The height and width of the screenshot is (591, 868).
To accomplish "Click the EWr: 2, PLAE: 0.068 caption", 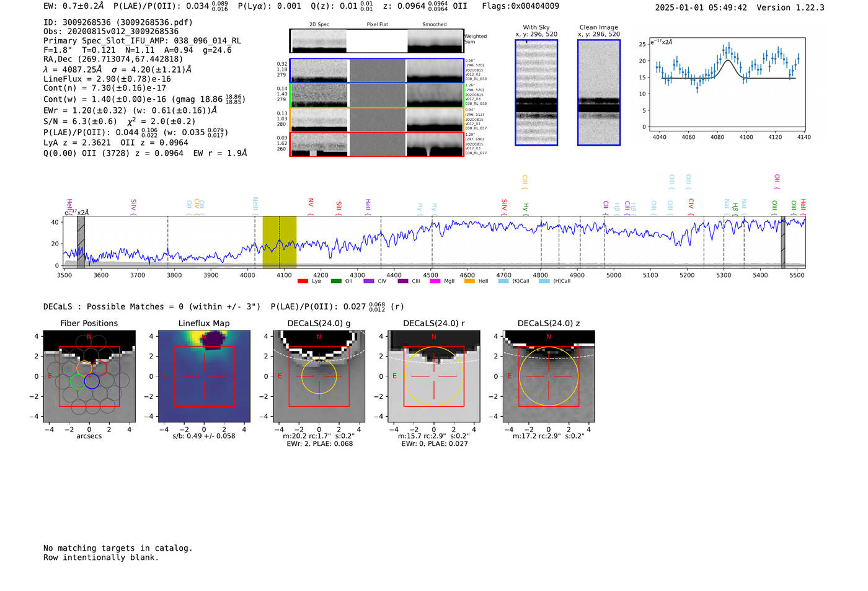I will (319, 444).
